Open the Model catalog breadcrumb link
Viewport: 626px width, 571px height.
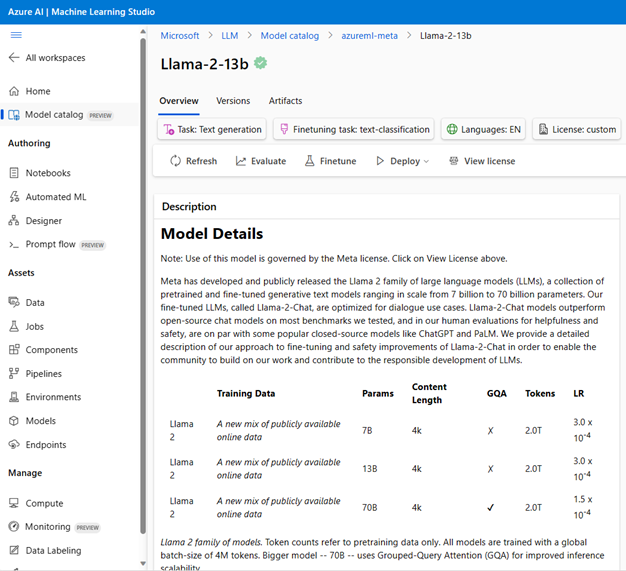[290, 36]
